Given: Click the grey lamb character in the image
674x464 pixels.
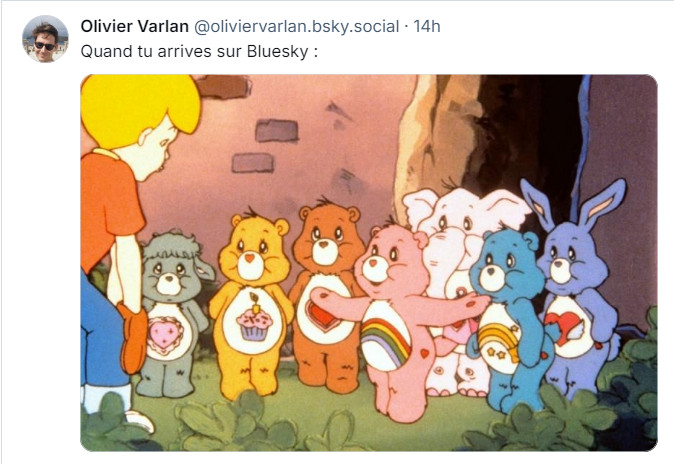Looking at the screenshot, I should click(x=172, y=310).
